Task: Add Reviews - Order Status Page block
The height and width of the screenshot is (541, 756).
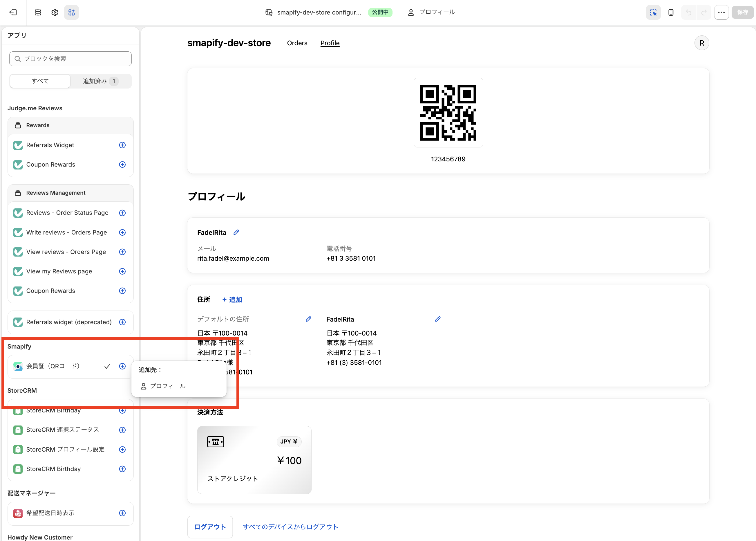Action: coord(122,213)
